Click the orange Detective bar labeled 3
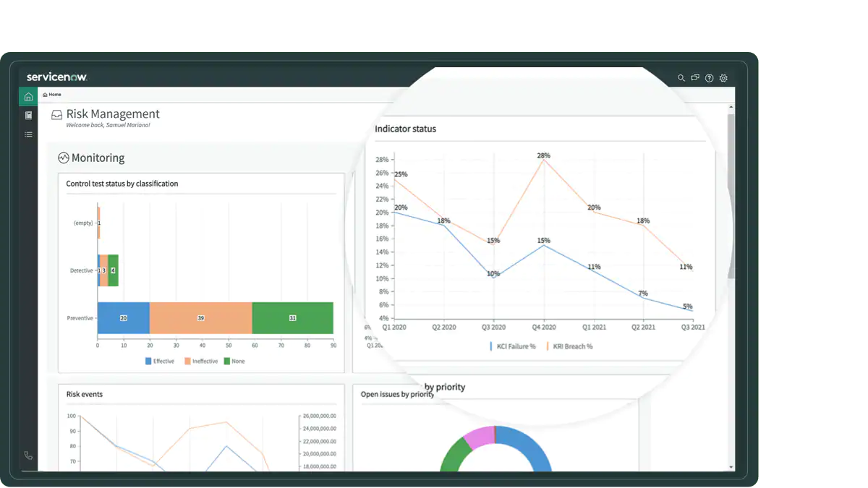This screenshot has height=488, width=868. 103,270
